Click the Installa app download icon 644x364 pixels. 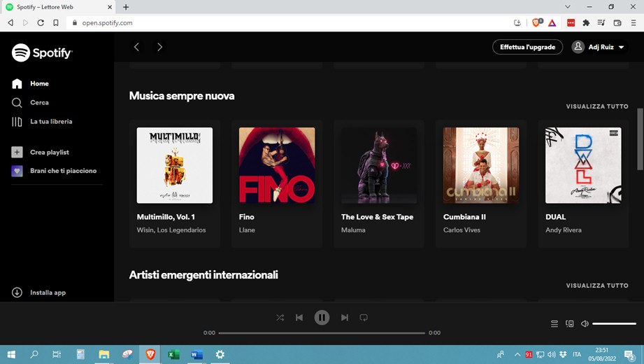coord(17,293)
